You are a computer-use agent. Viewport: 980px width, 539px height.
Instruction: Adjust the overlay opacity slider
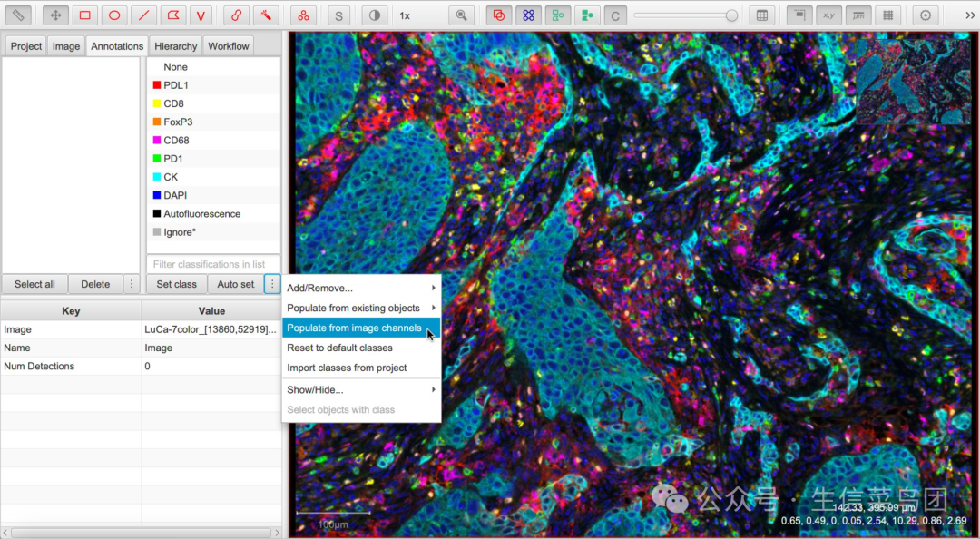click(686, 15)
